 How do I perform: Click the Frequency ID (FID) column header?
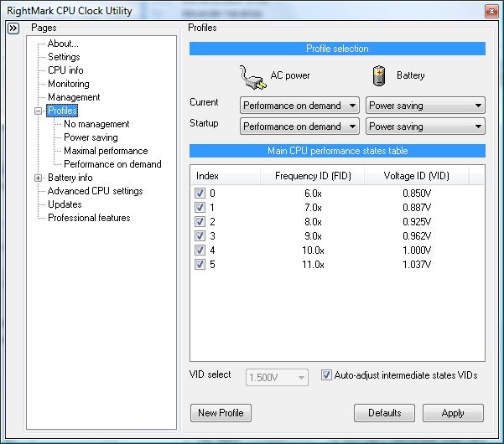point(313,176)
